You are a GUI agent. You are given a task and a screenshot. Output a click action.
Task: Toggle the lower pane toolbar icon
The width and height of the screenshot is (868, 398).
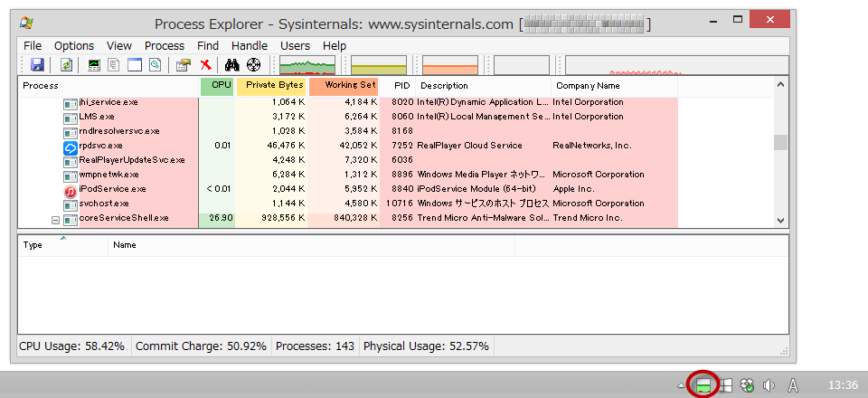coord(135,65)
